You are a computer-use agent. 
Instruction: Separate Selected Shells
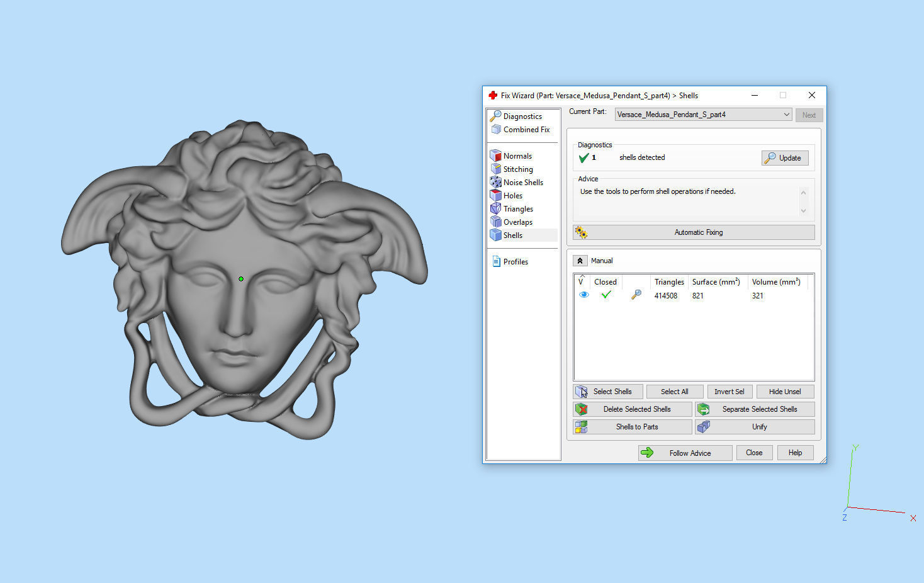755,409
